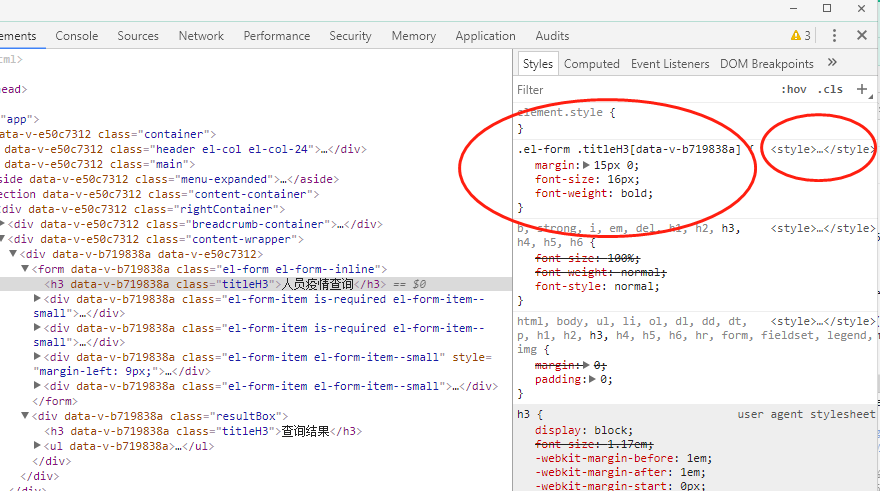Click the warnings count icon
880x491 pixels.
pyautogui.click(x=800, y=35)
